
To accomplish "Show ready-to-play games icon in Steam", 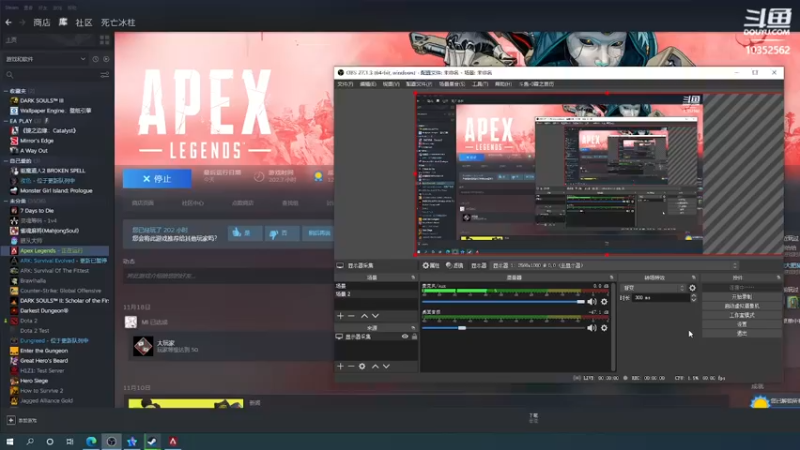I will 106,59.
